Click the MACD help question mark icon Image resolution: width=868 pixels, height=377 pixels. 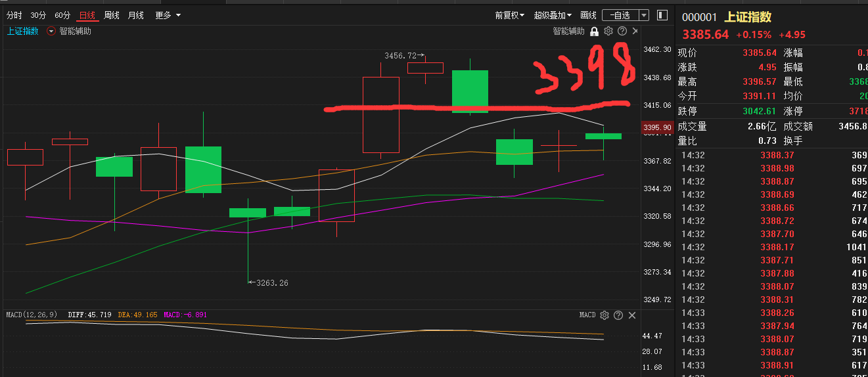tap(618, 315)
